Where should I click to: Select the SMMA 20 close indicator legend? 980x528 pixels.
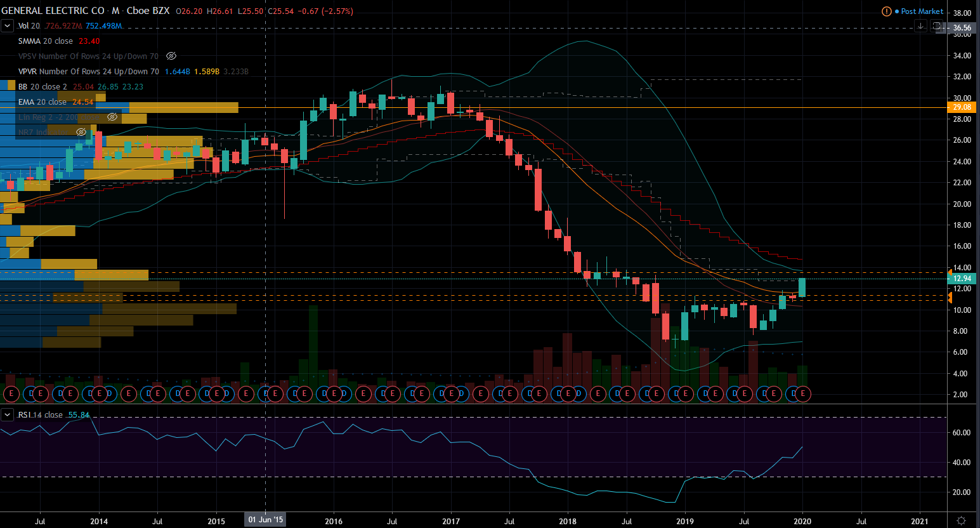[x=46, y=41]
